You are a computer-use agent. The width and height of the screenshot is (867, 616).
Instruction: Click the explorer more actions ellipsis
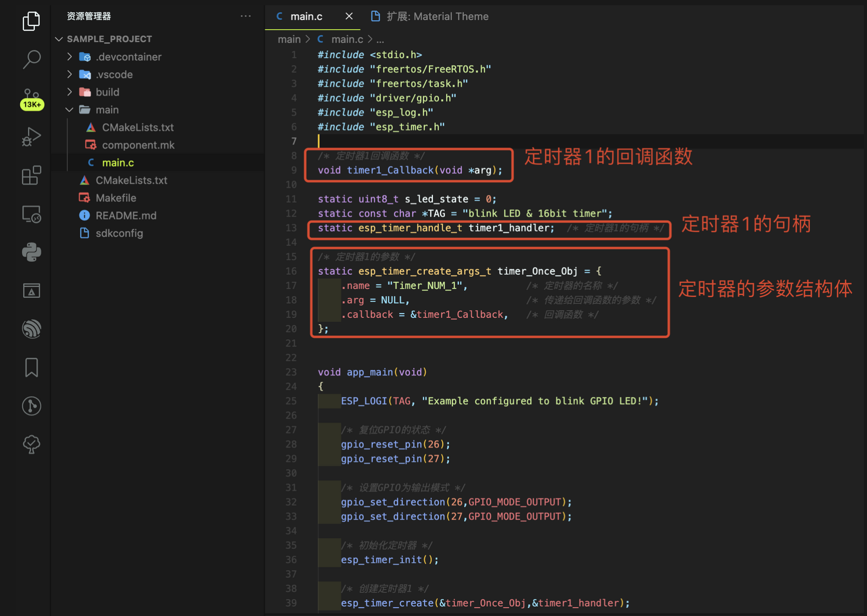click(x=246, y=16)
